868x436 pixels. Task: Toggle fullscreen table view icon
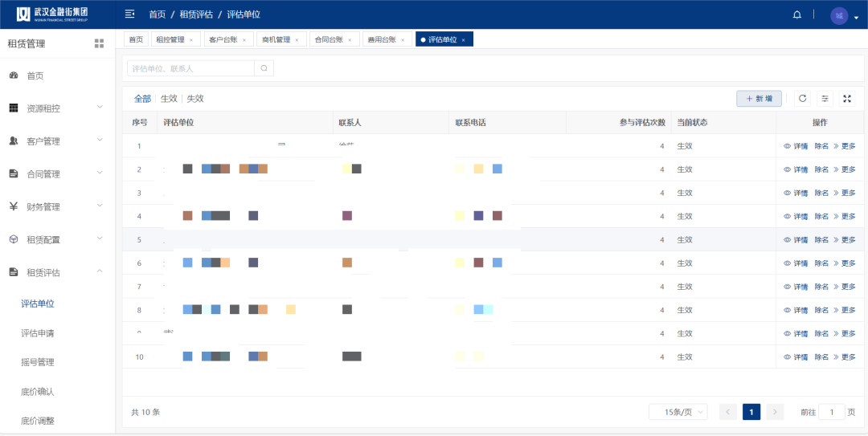847,99
